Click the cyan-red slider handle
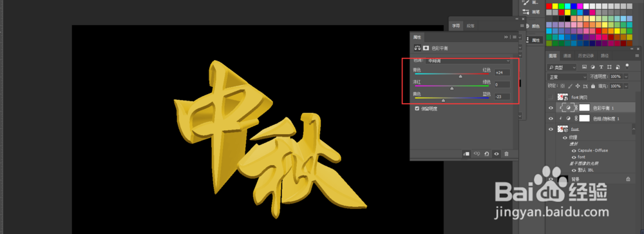 460,76
